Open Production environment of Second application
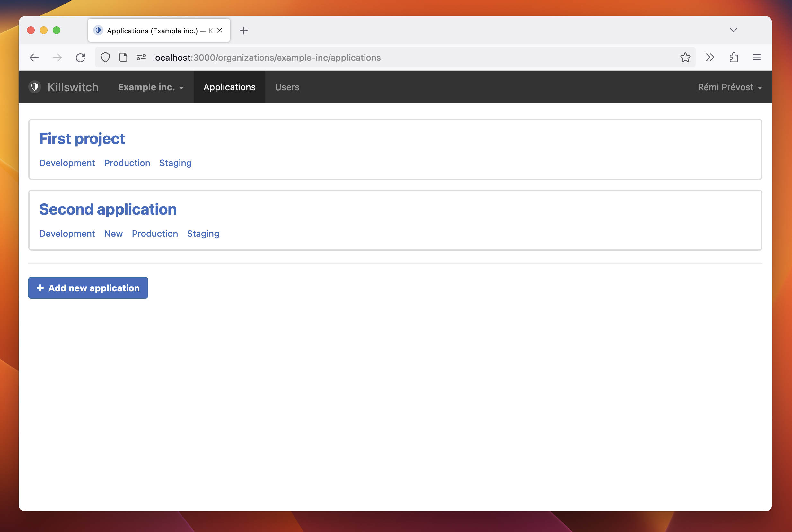The image size is (792, 532). pyautogui.click(x=155, y=234)
